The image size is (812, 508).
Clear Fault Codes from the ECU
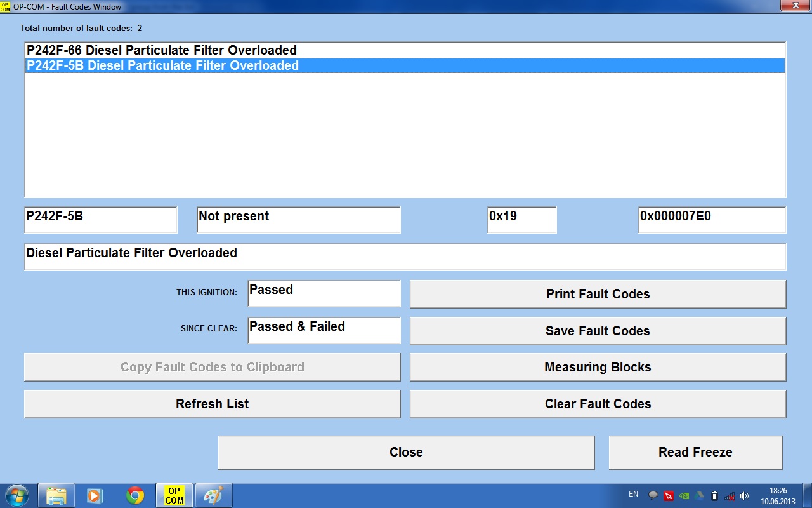pos(598,404)
